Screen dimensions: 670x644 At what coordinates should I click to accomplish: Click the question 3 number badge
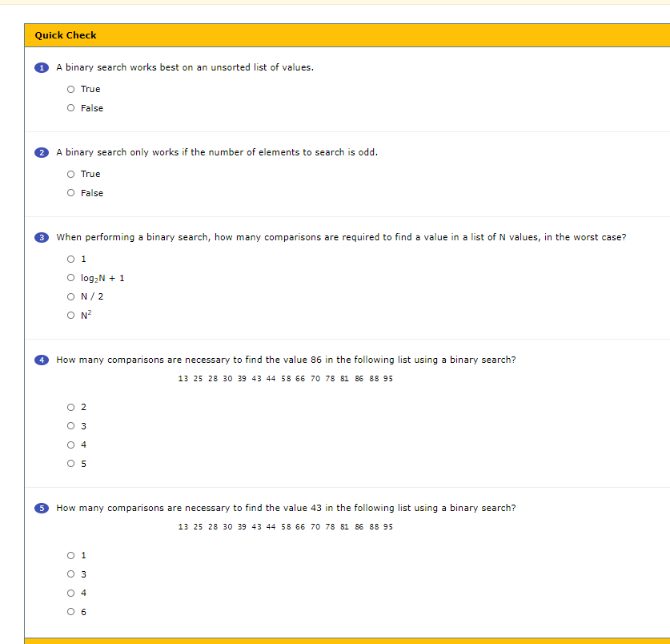pyautogui.click(x=41, y=237)
